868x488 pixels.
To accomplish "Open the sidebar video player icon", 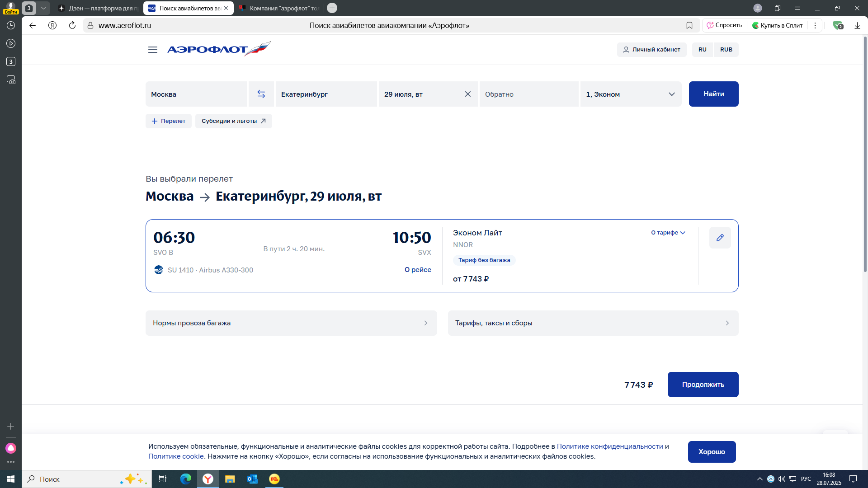I will (x=11, y=43).
